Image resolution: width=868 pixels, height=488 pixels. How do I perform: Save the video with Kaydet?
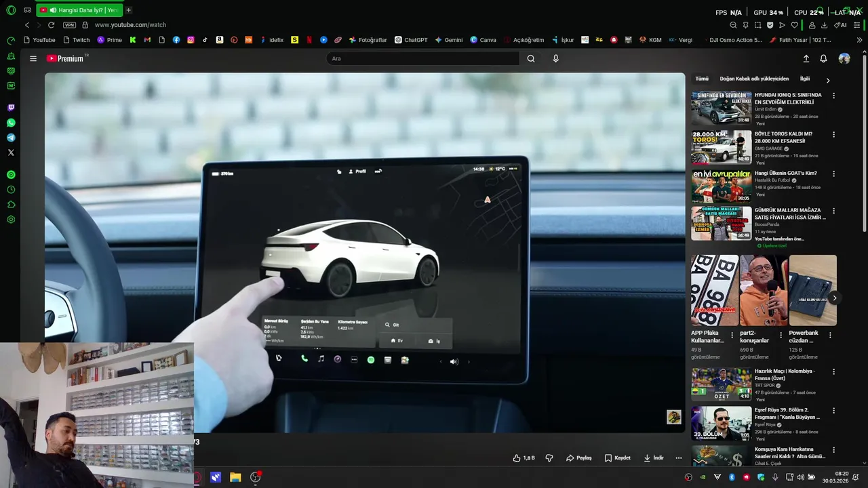(618, 458)
